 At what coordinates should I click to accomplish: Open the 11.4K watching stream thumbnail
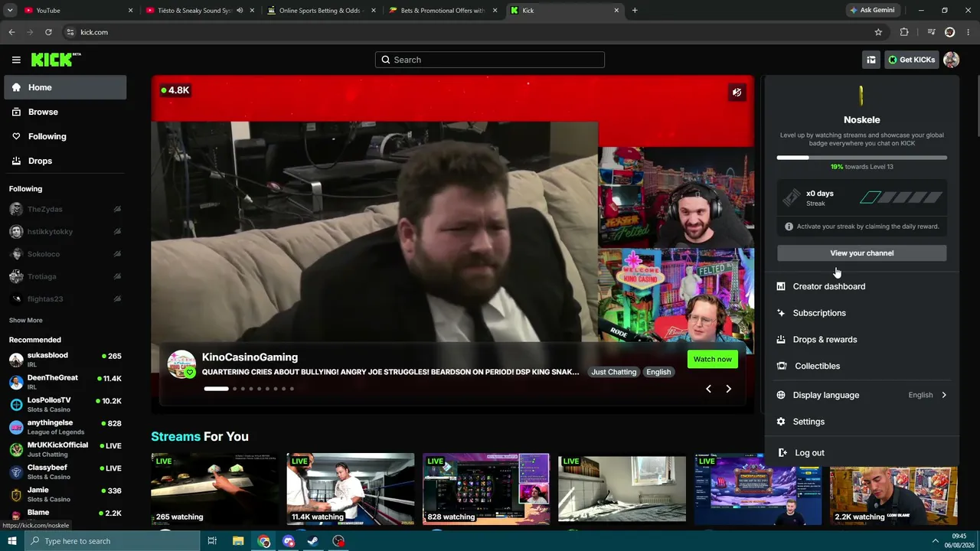(x=351, y=489)
